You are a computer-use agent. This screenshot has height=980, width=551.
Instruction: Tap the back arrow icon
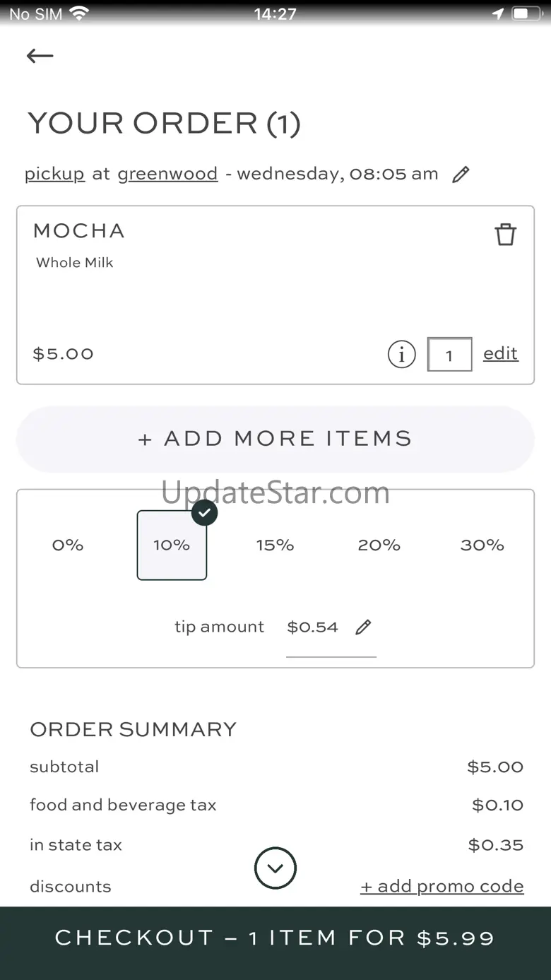[x=40, y=56]
